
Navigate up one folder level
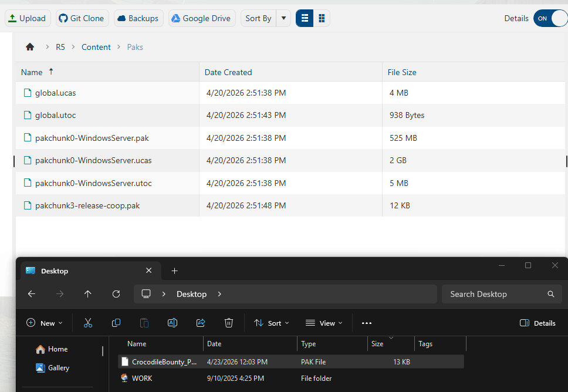[88, 294]
